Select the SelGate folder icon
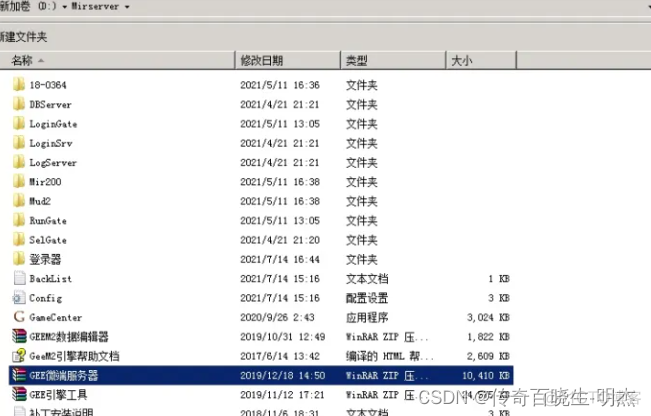This screenshot has width=651, height=416. tap(19, 240)
